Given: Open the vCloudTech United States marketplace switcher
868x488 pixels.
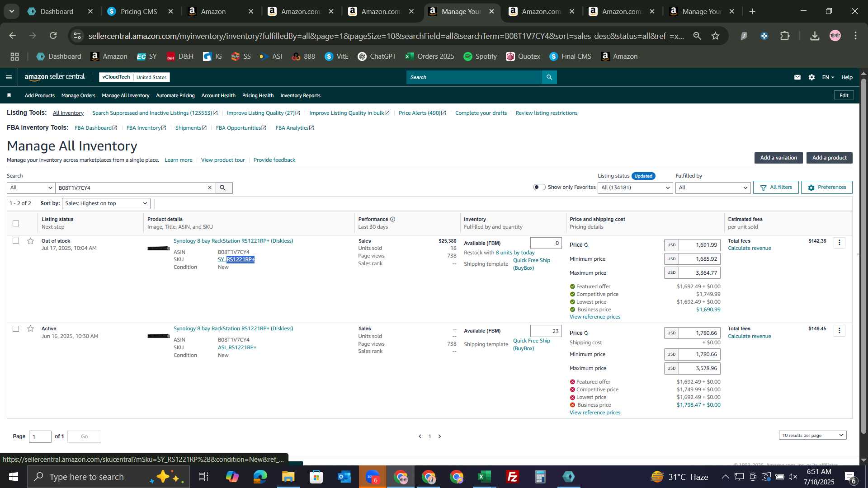Looking at the screenshot, I should pyautogui.click(x=134, y=77).
